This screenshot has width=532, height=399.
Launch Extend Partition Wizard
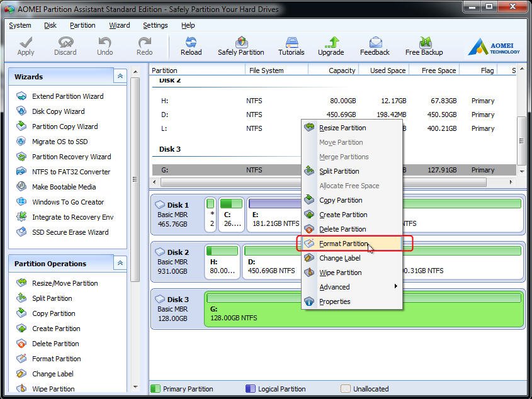point(60,96)
